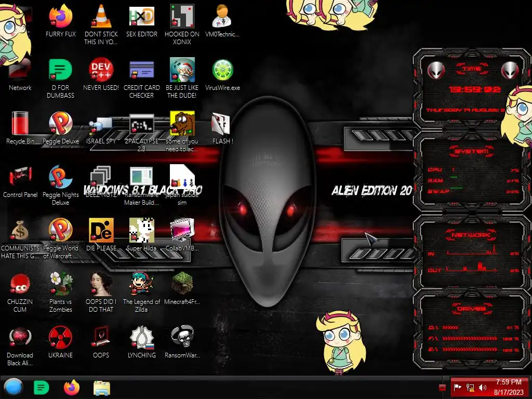Launch Firefox from the taskbar
The width and height of the screenshot is (532, 399).
pyautogui.click(x=72, y=388)
